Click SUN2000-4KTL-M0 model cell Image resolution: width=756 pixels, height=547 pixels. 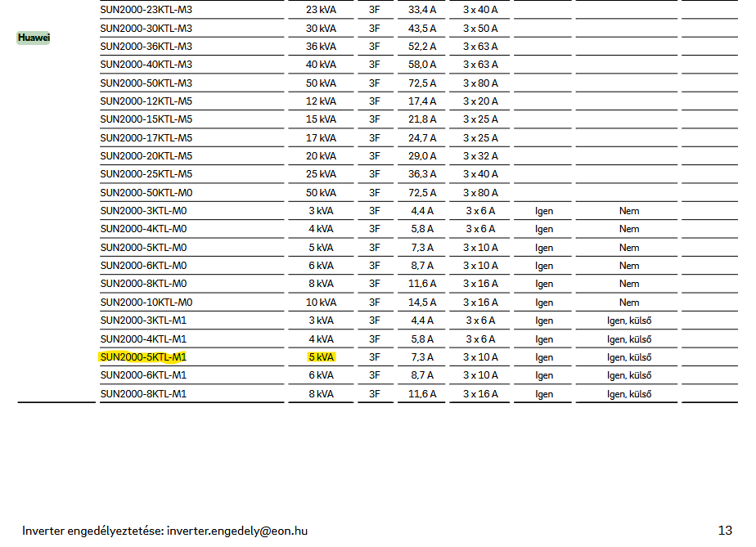pos(143,229)
